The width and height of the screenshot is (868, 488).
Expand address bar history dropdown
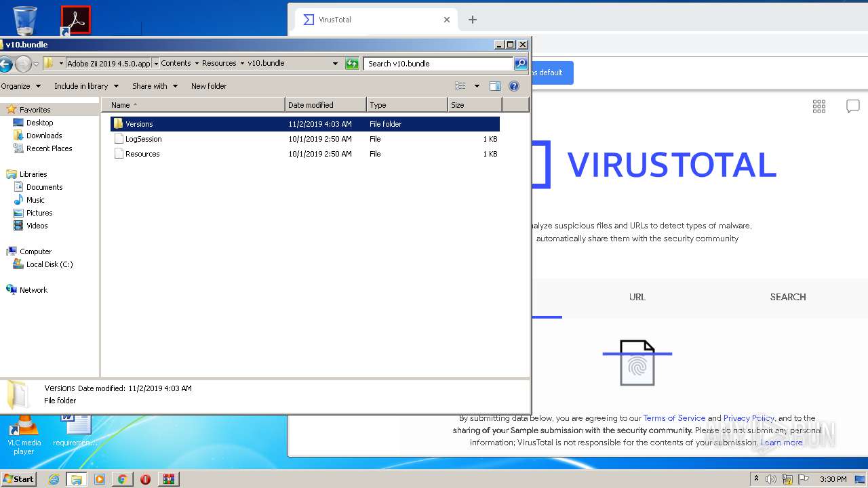[335, 64]
